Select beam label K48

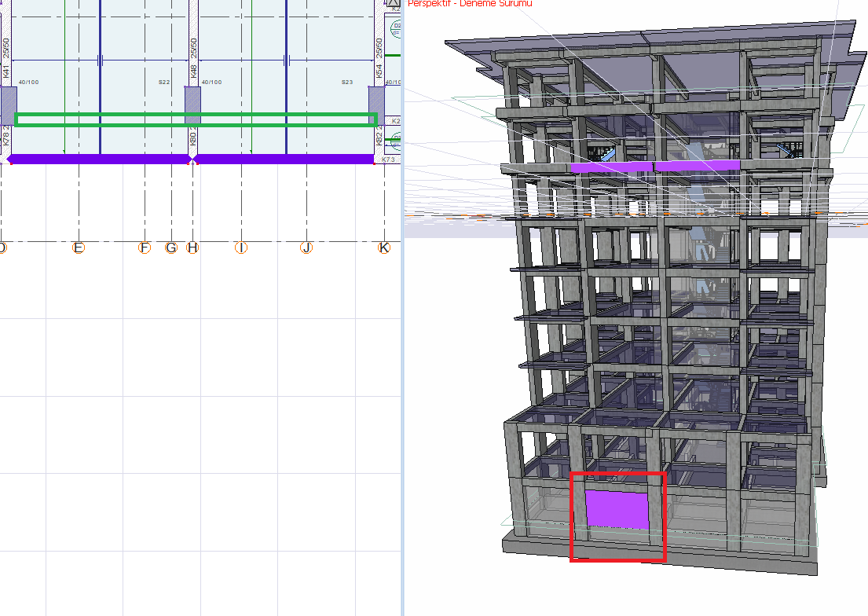point(193,71)
